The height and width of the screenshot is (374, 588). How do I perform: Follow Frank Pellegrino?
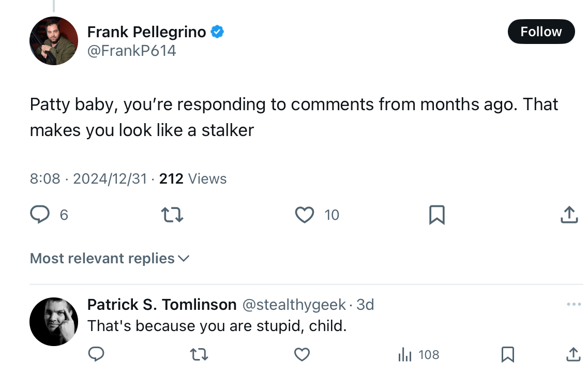[x=541, y=32]
